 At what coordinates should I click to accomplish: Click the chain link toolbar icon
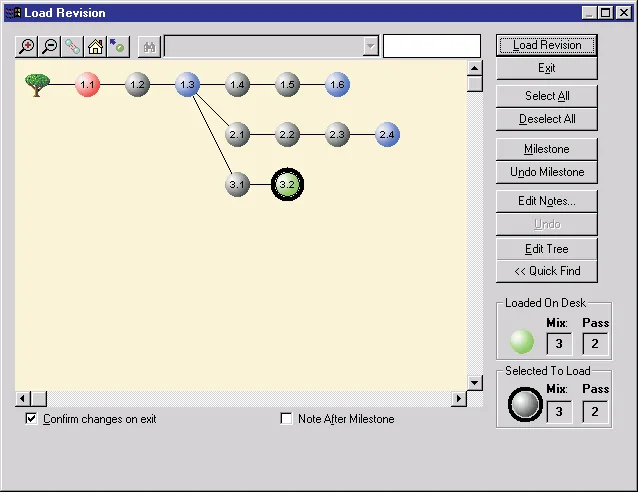pos(72,46)
